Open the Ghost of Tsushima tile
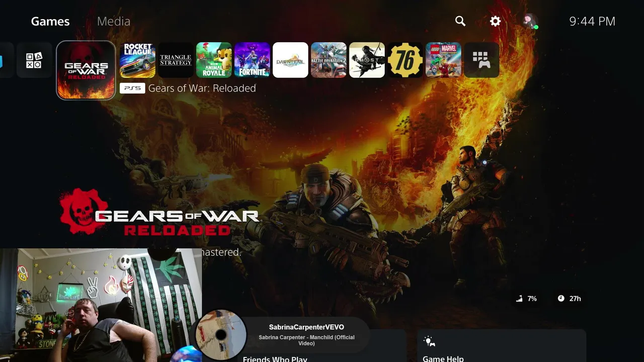Viewport: 644px width, 362px height. [367, 60]
